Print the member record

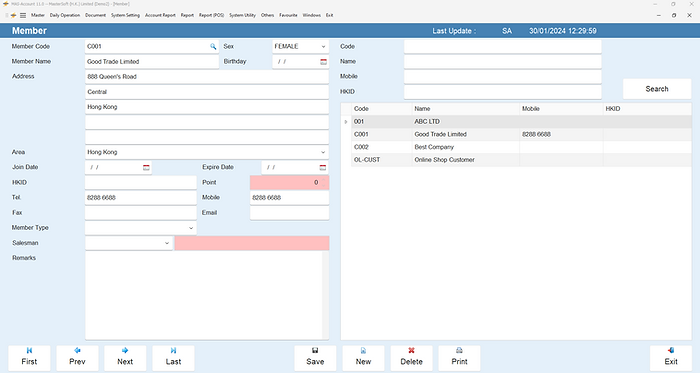click(459, 357)
